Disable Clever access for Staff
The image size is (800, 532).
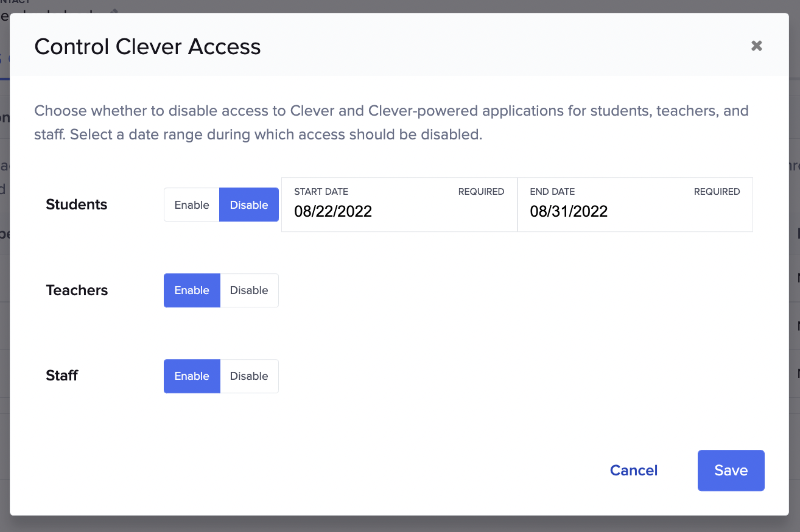[x=249, y=376]
